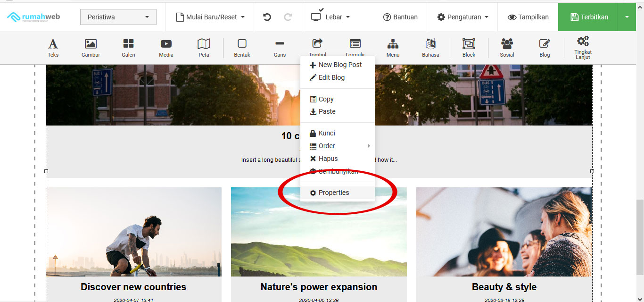Add a Garis line element
This screenshot has height=302, width=644.
(280, 48)
